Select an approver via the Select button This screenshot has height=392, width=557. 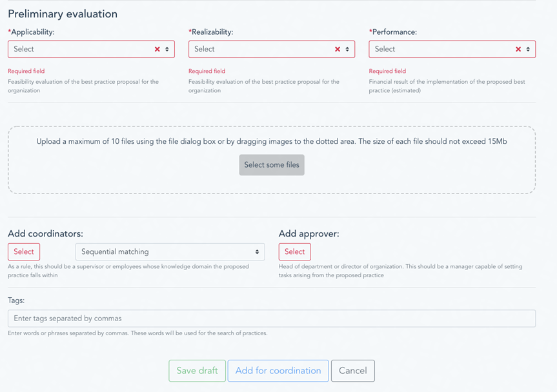coord(295,252)
